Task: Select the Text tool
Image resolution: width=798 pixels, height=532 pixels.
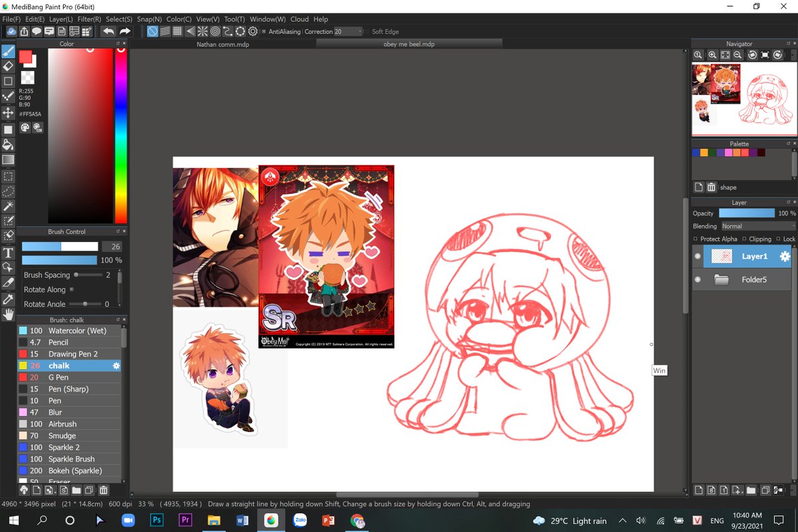Action: pyautogui.click(x=8, y=253)
